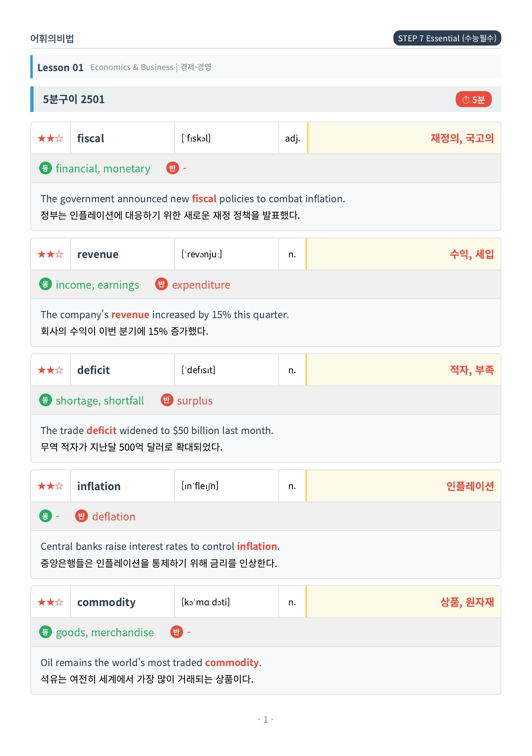Click the page number 1 at bottom
Image resolution: width=532 pixels, height=756 pixels.
click(265, 719)
